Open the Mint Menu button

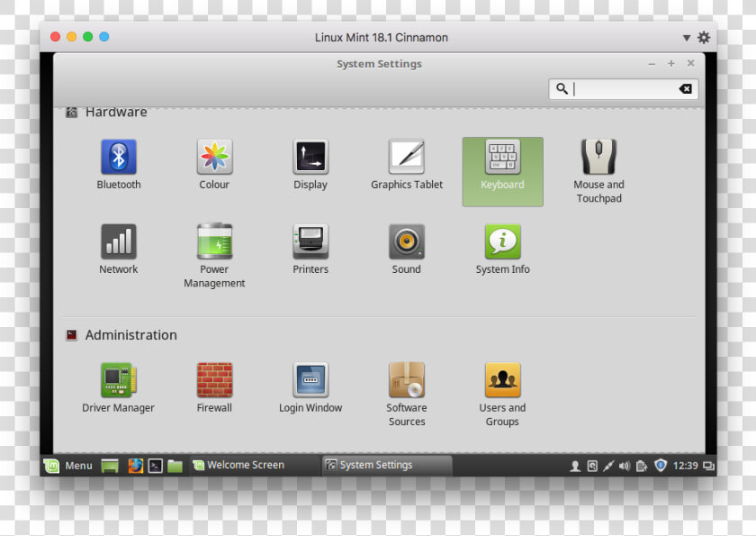[x=68, y=466]
